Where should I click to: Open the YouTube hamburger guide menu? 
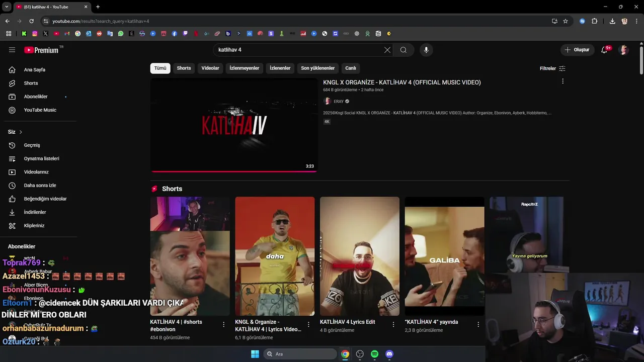pos(12,50)
